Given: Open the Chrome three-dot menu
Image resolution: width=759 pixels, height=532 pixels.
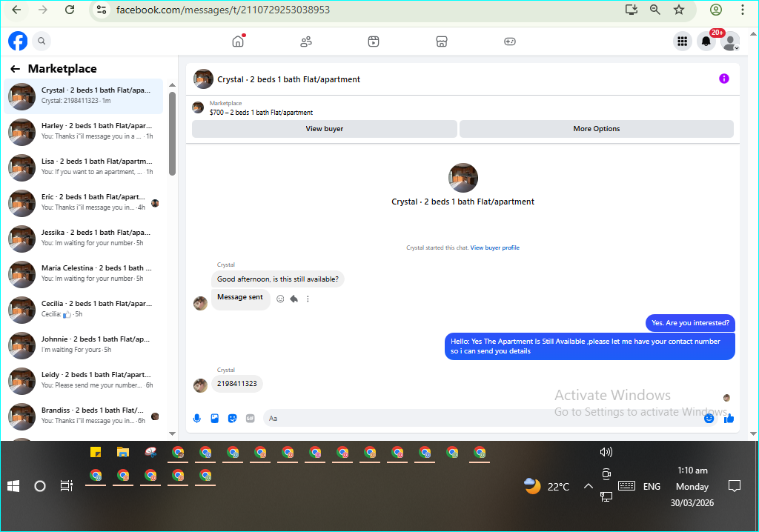Looking at the screenshot, I should [x=743, y=10].
